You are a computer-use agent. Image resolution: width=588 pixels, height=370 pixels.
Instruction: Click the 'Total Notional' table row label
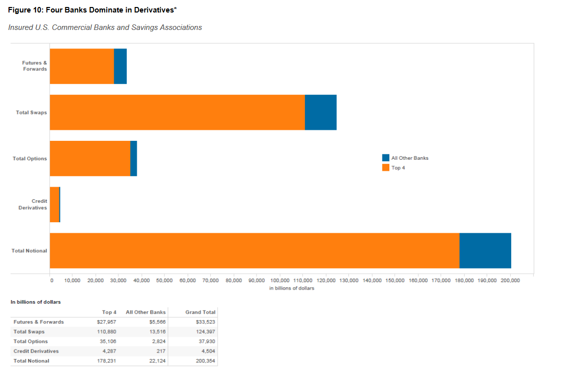[x=31, y=361]
